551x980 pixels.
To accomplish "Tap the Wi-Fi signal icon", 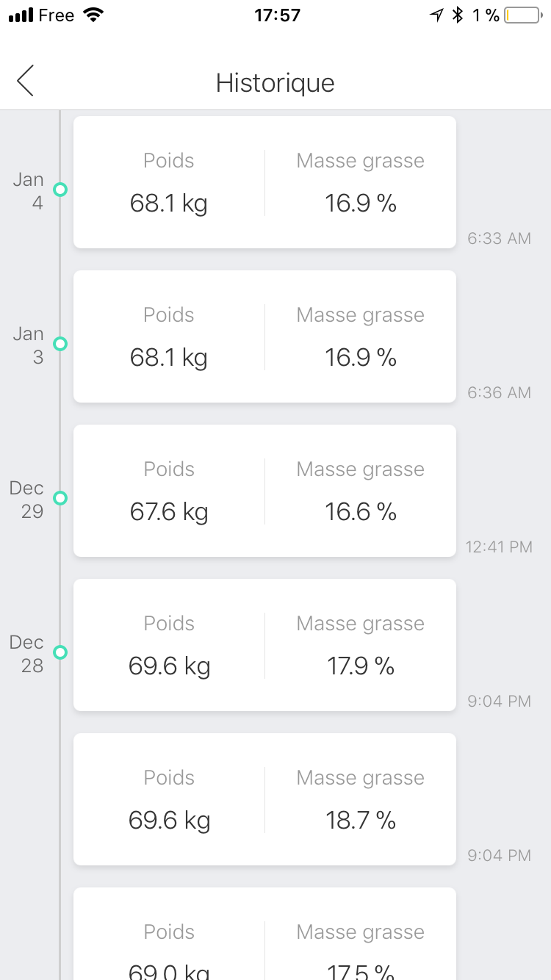I will [x=93, y=15].
